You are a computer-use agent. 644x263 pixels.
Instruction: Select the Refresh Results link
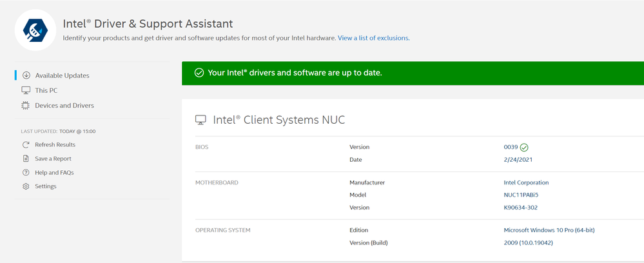pyautogui.click(x=55, y=144)
